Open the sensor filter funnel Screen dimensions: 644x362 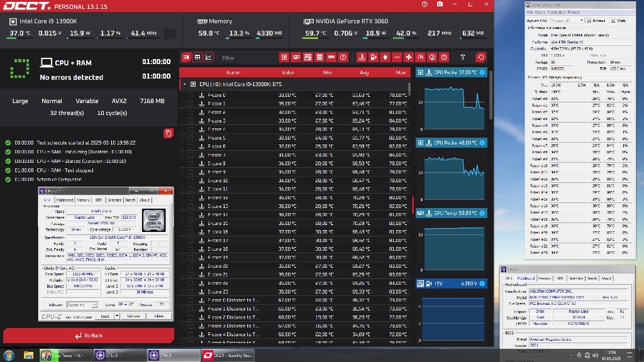[x=463, y=57]
